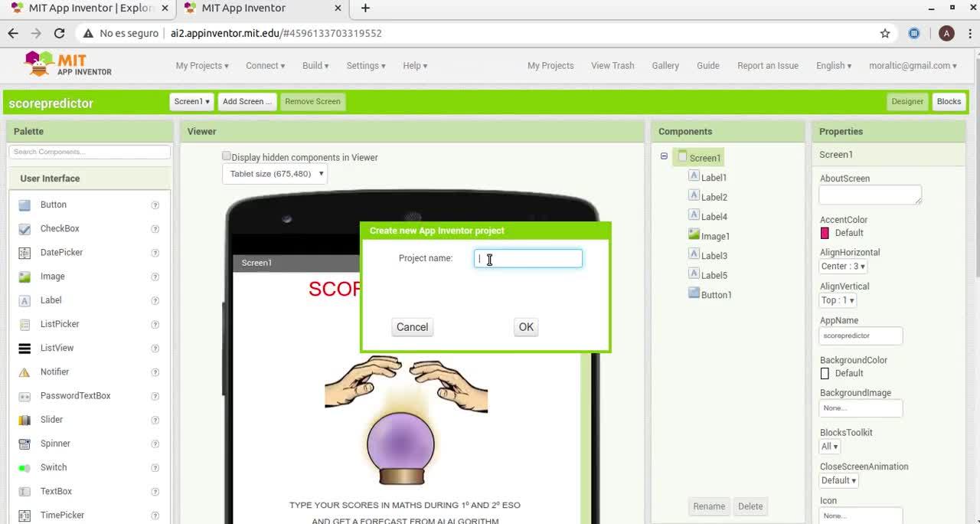The image size is (980, 524).
Task: Click the Button palette icon
Action: click(24, 205)
